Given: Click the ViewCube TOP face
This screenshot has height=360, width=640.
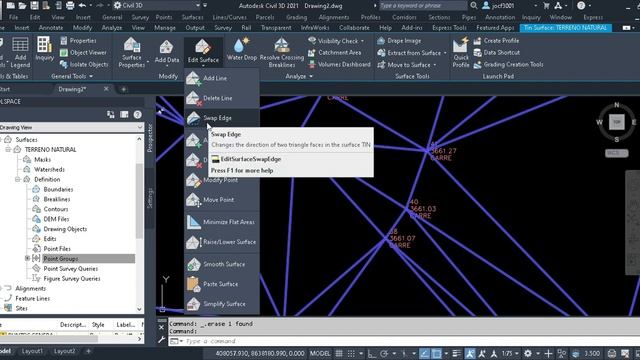Looking at the screenshot, I should (x=616, y=122).
